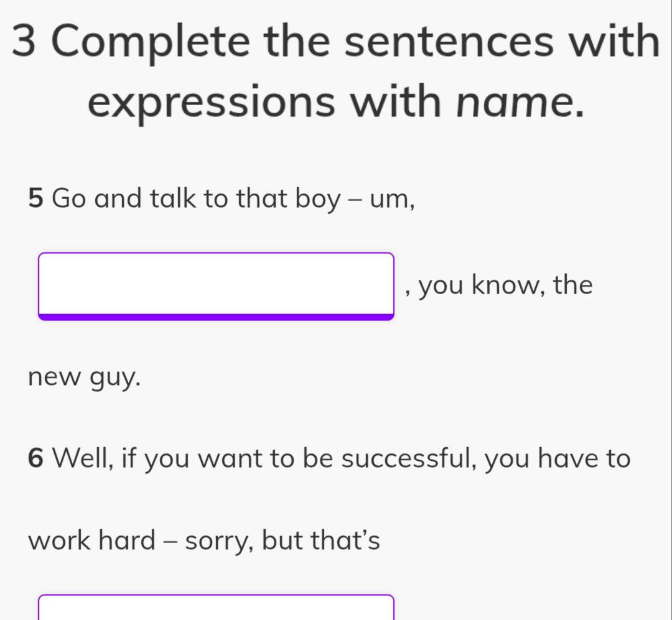This screenshot has height=620, width=672.
Task: Focus the answer box below sentence 6
Action: pos(216,608)
